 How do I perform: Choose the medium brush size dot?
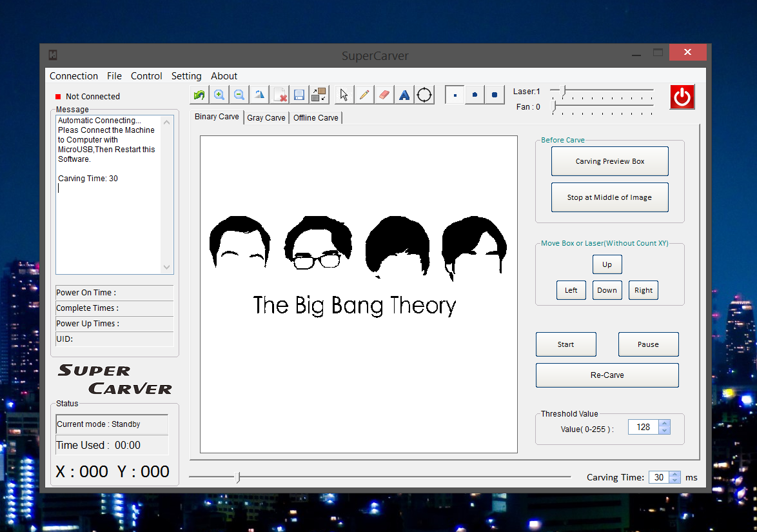pyautogui.click(x=475, y=95)
